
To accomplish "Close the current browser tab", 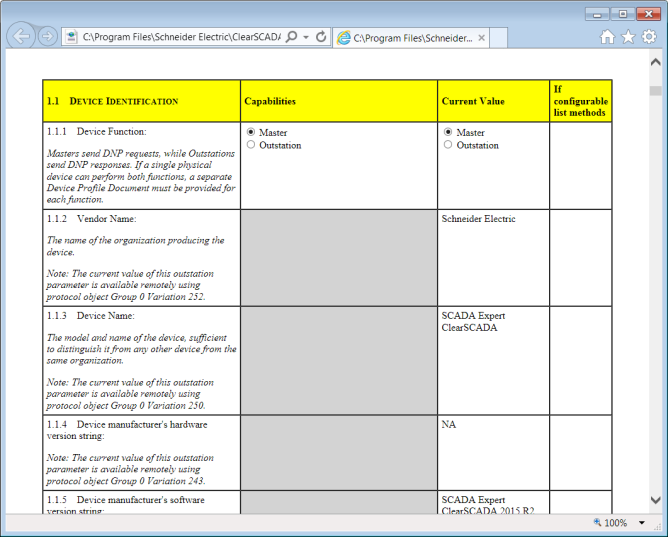I will [482, 38].
